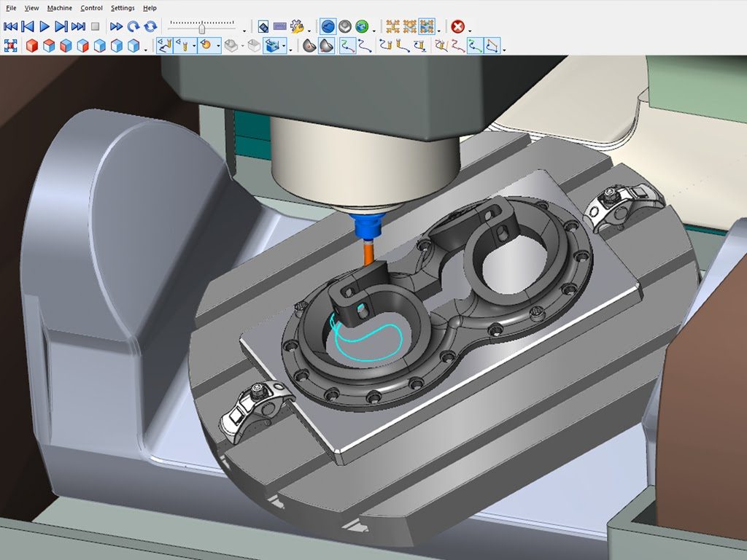
Task: Stop the simulation with the square Stop button
Action: (x=95, y=27)
